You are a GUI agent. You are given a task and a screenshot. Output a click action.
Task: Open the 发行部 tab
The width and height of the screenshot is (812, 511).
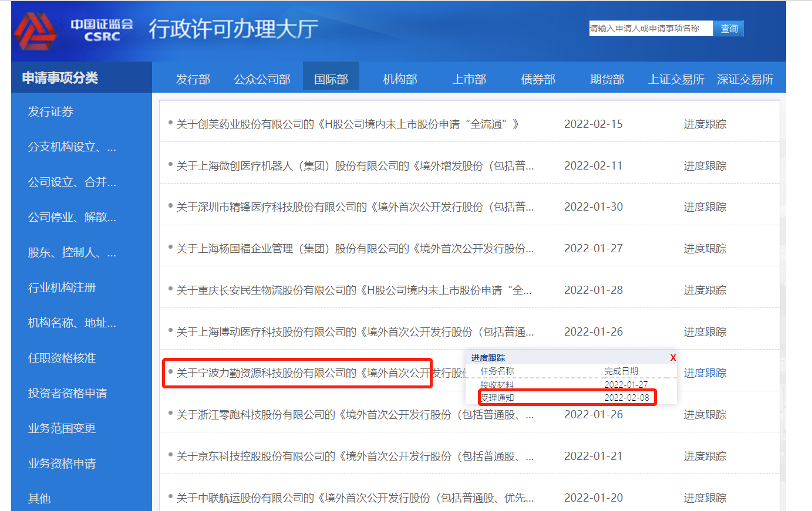click(193, 79)
